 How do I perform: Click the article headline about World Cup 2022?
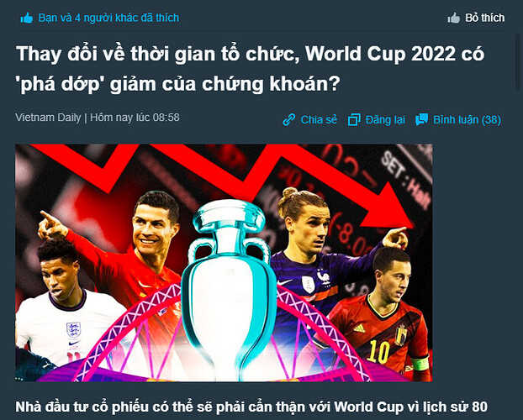click(250, 68)
